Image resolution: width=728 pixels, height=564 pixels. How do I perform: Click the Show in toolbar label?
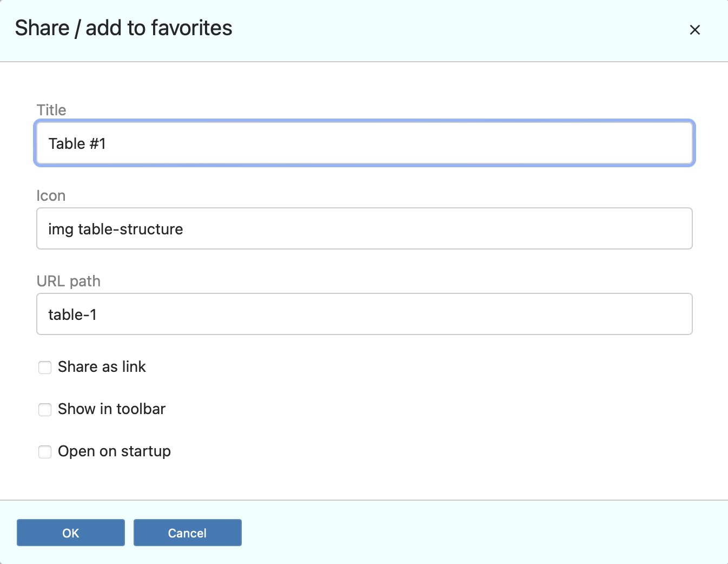click(x=111, y=409)
